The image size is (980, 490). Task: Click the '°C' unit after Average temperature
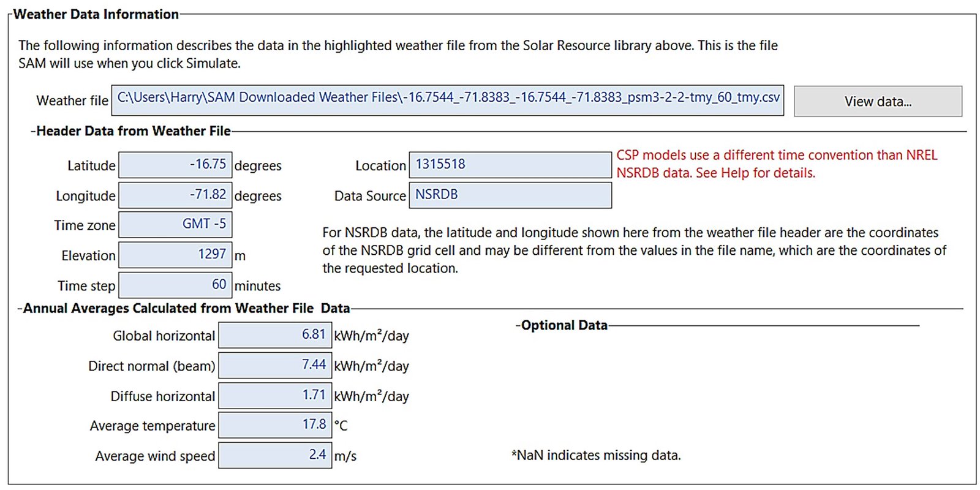pyautogui.click(x=341, y=426)
